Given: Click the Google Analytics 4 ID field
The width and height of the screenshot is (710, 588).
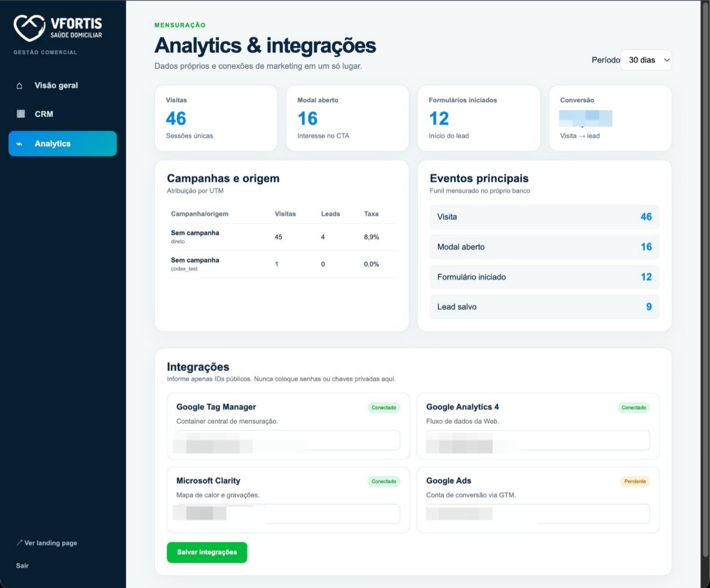Looking at the screenshot, I should click(x=538, y=440).
